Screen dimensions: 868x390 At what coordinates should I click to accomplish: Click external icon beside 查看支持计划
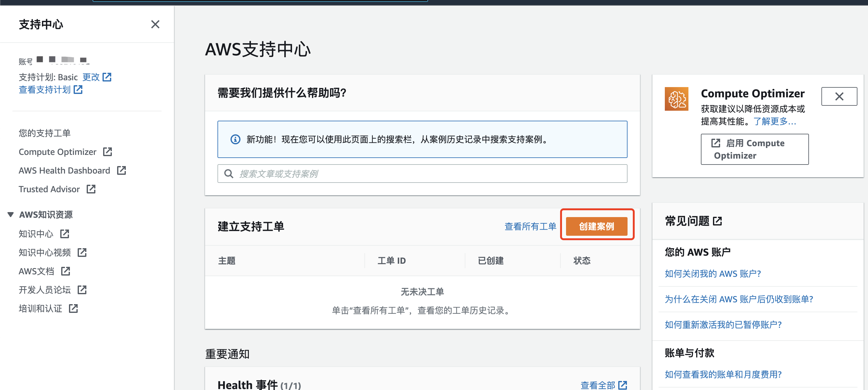pyautogui.click(x=78, y=89)
